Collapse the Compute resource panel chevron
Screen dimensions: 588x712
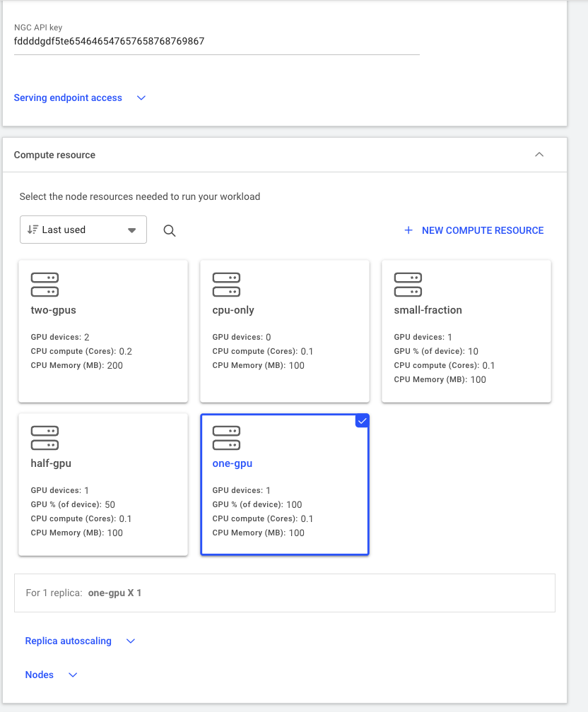[539, 155]
